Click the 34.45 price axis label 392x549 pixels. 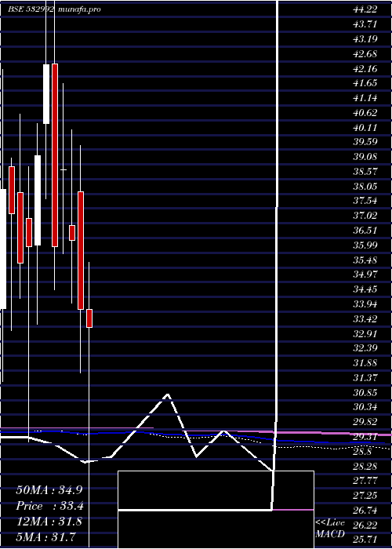(365, 289)
